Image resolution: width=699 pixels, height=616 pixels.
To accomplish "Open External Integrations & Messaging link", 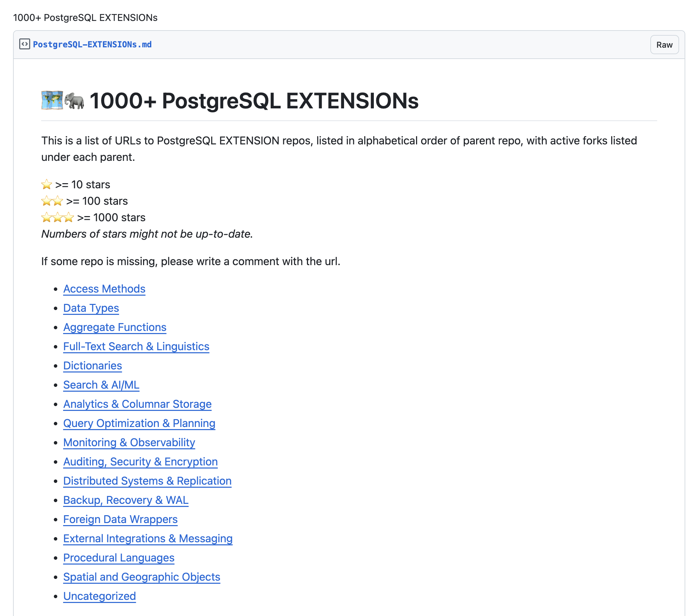I will (x=148, y=538).
